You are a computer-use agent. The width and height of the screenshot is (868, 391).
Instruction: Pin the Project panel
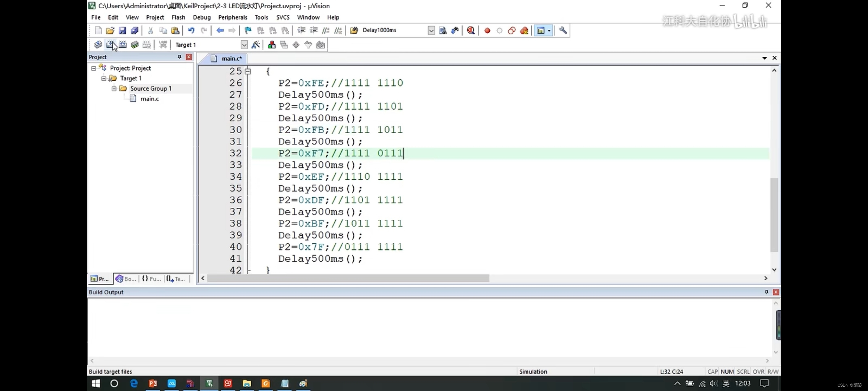[x=179, y=57]
